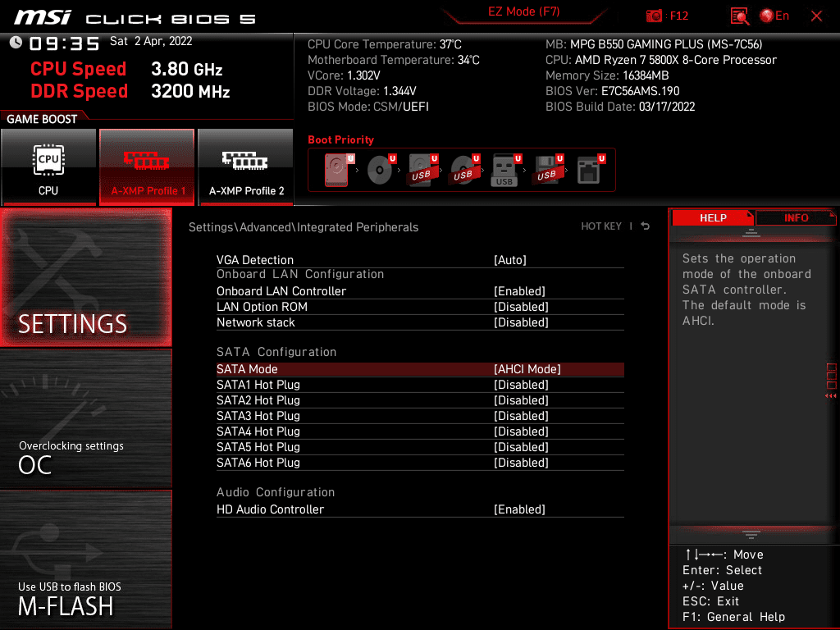This screenshot has height=630, width=840.
Task: Change Network stack [Disabled] value
Action: point(521,322)
